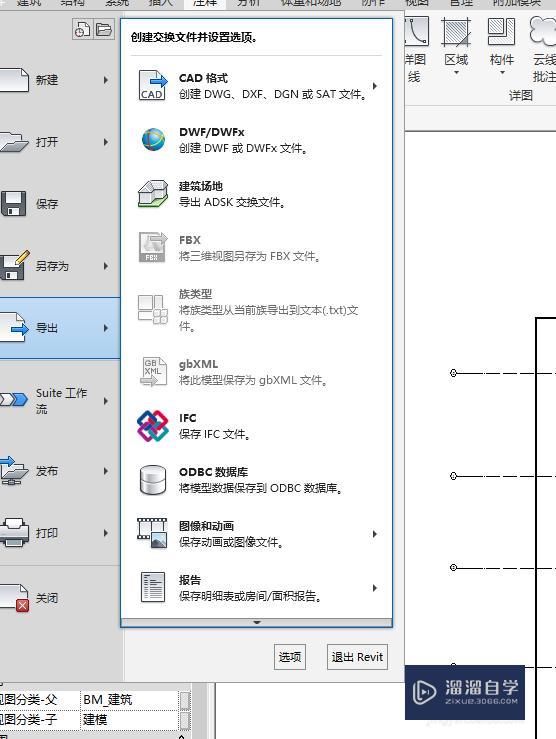This screenshot has height=739, width=556.
Task: Click the Suite workflow arrows icon
Action: click(14, 400)
